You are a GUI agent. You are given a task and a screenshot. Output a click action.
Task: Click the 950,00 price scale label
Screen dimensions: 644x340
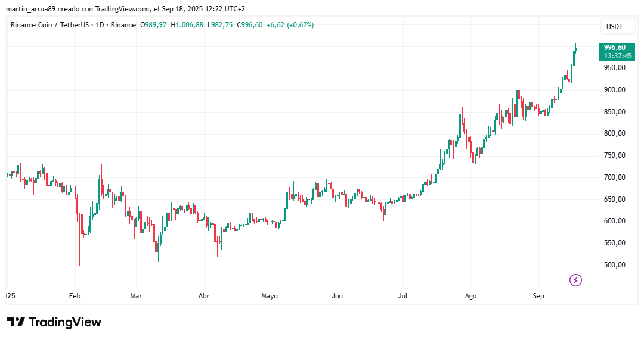click(x=614, y=68)
